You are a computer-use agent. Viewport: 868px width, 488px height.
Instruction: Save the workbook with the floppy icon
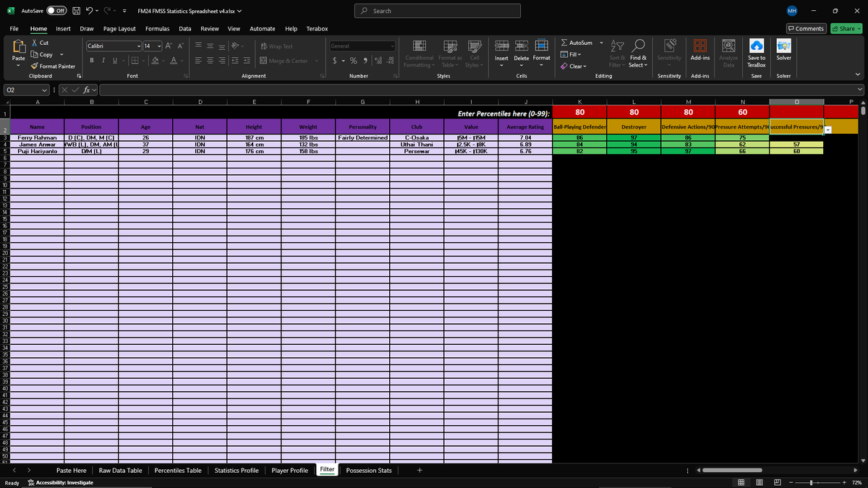(75, 11)
